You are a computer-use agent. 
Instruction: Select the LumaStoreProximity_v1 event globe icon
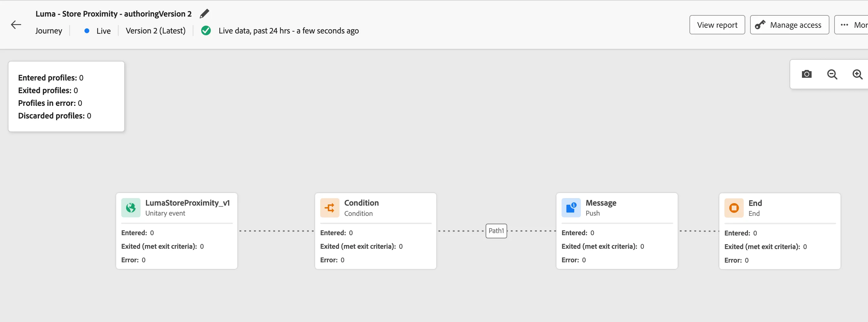click(x=131, y=208)
